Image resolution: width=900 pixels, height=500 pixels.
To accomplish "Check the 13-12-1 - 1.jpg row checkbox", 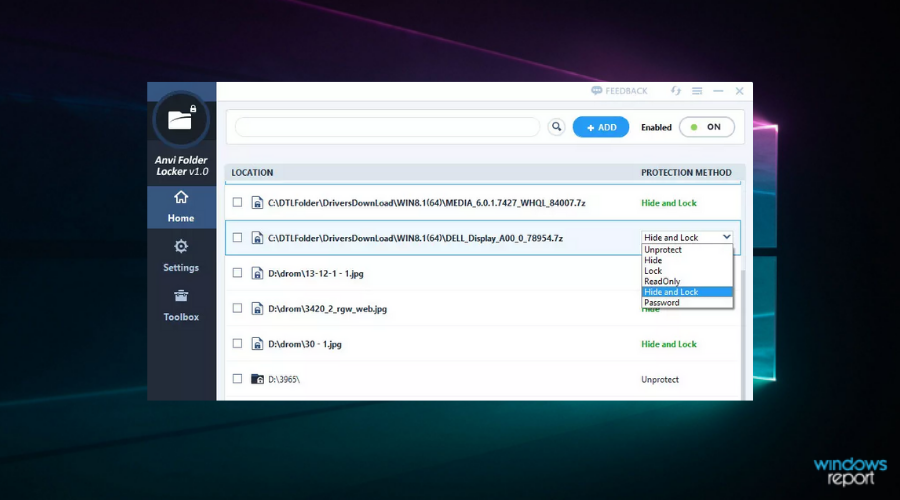I will 237,273.
